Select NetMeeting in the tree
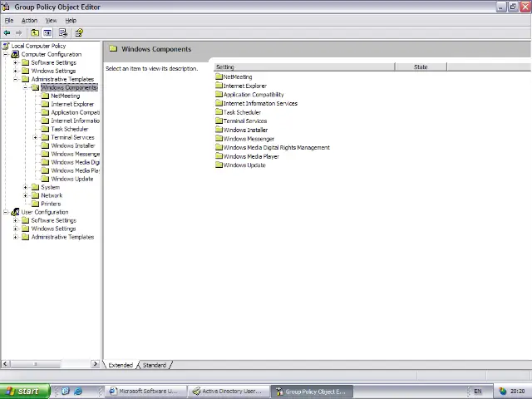Viewport: 532px width, 399px height. click(66, 96)
